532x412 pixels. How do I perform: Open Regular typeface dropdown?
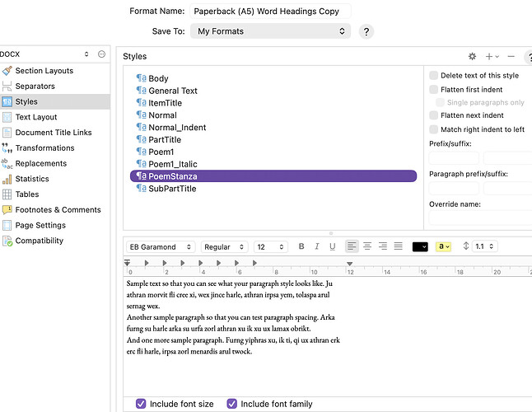[224, 246]
